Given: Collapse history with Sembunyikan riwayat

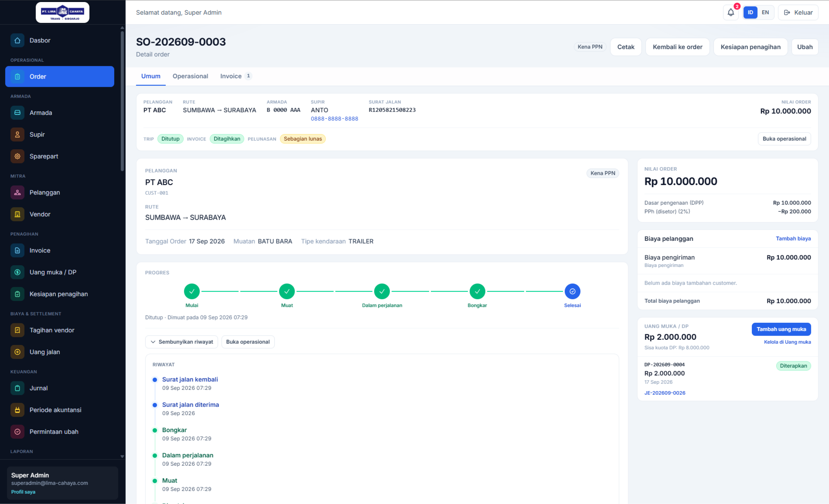Looking at the screenshot, I should click(x=182, y=342).
